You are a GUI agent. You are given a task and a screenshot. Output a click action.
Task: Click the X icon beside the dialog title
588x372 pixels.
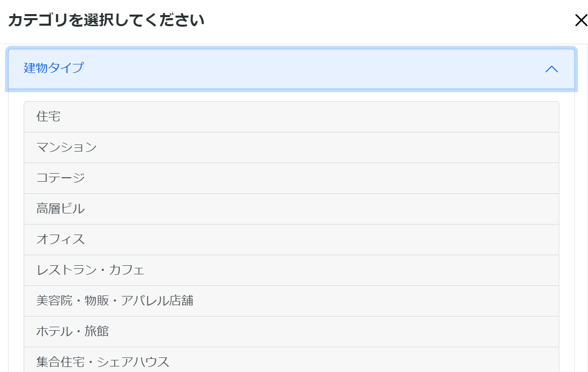pos(581,21)
